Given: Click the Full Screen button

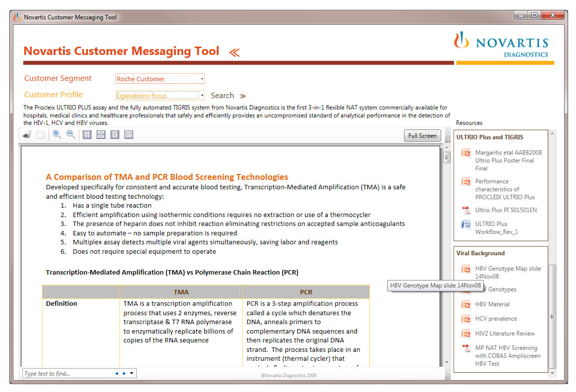Looking at the screenshot, I should [x=422, y=136].
